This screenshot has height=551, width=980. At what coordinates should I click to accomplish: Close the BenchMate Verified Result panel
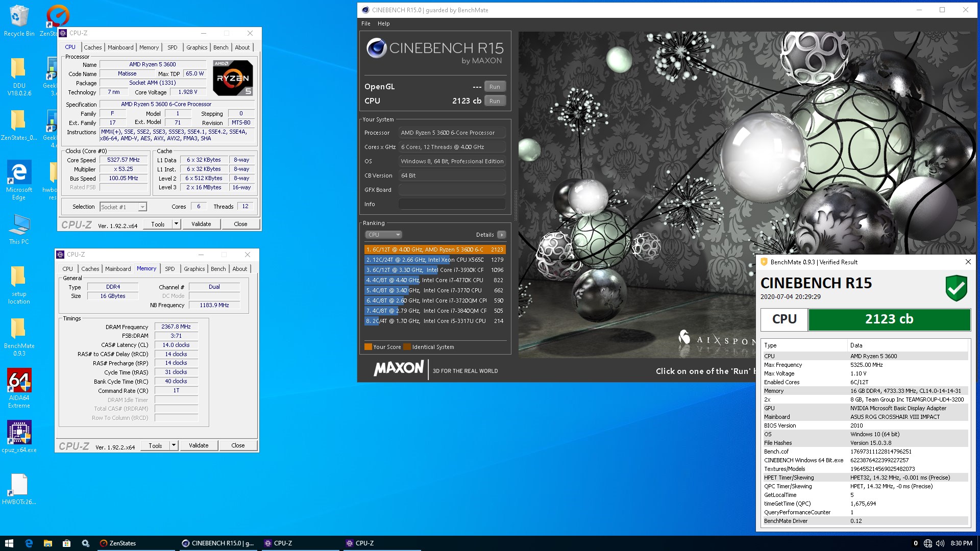968,262
